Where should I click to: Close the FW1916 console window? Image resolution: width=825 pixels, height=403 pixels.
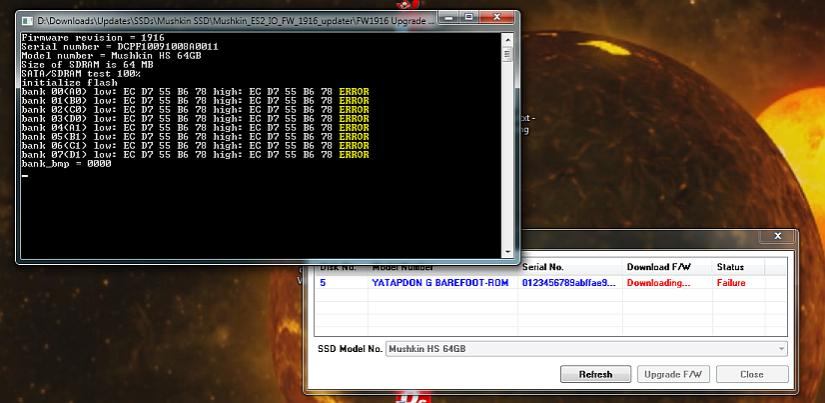point(495,18)
